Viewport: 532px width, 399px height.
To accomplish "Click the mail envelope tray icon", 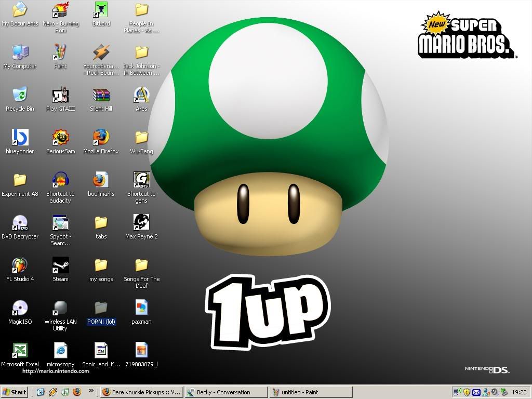I will coord(476,392).
